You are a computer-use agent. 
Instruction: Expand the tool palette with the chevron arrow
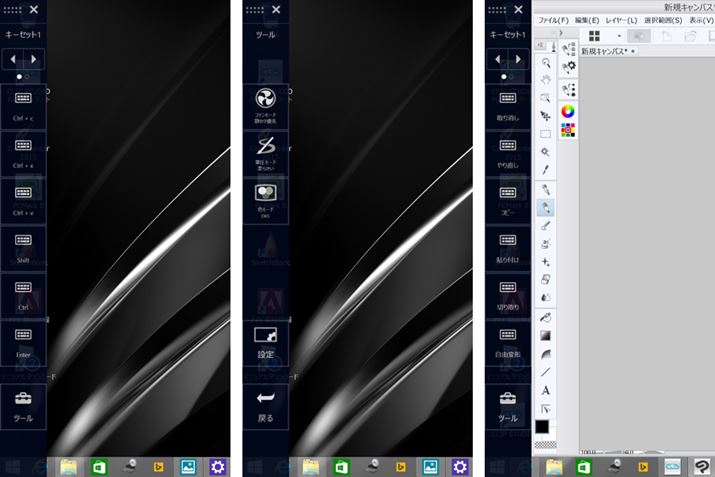click(561, 32)
